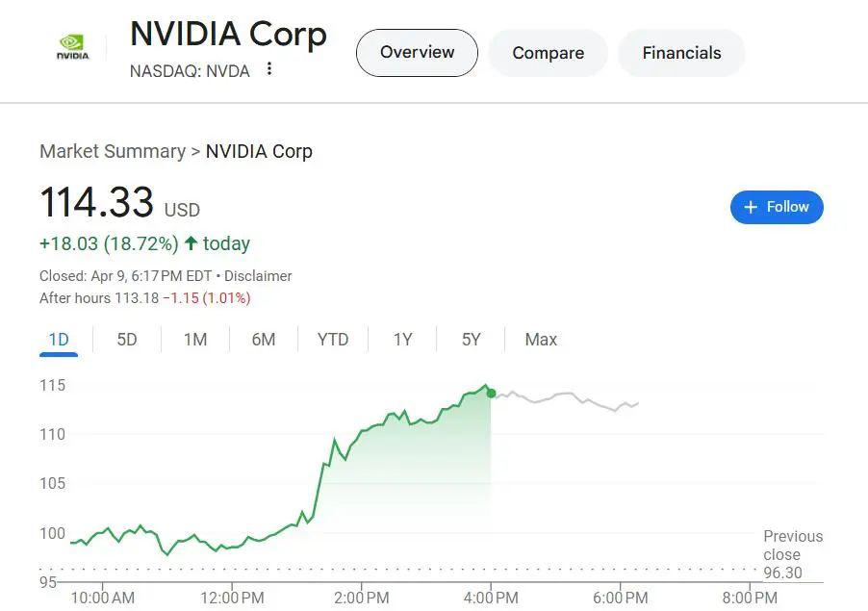868x611 pixels.
Task: Select the 6M time range
Action: pyautogui.click(x=264, y=340)
